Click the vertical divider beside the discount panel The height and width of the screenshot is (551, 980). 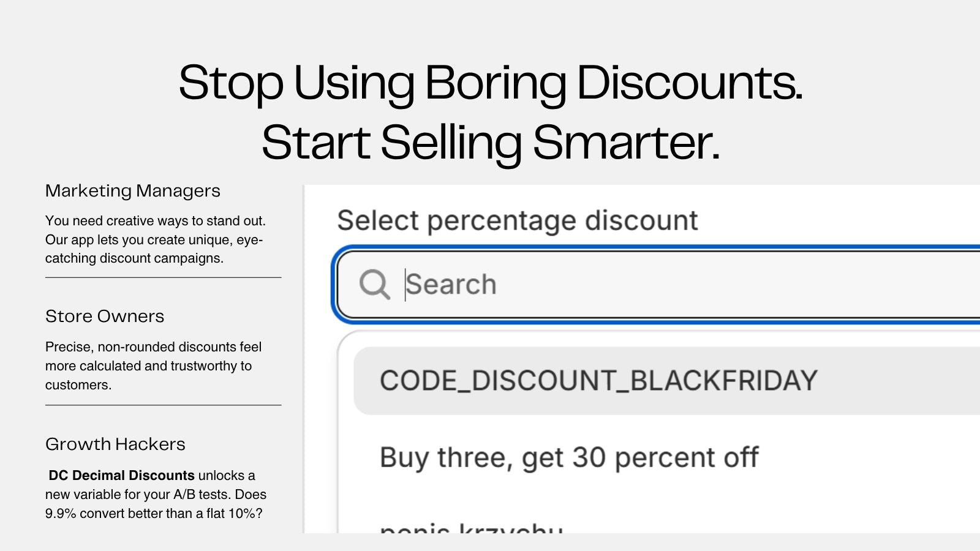[304, 359]
